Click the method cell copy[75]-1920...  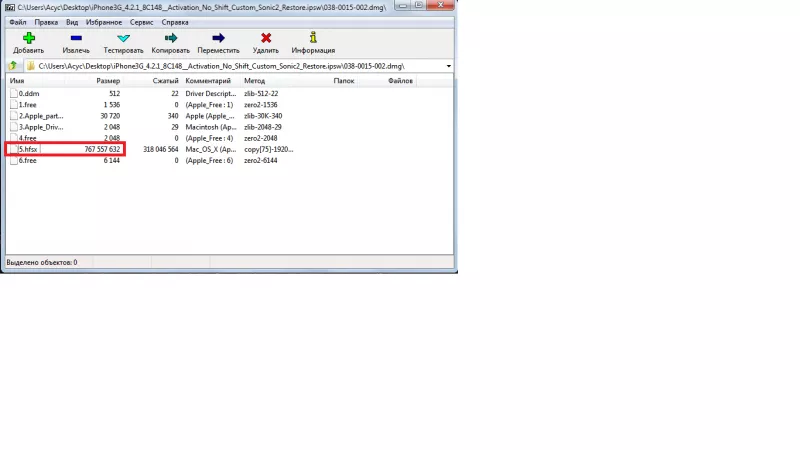pos(268,149)
